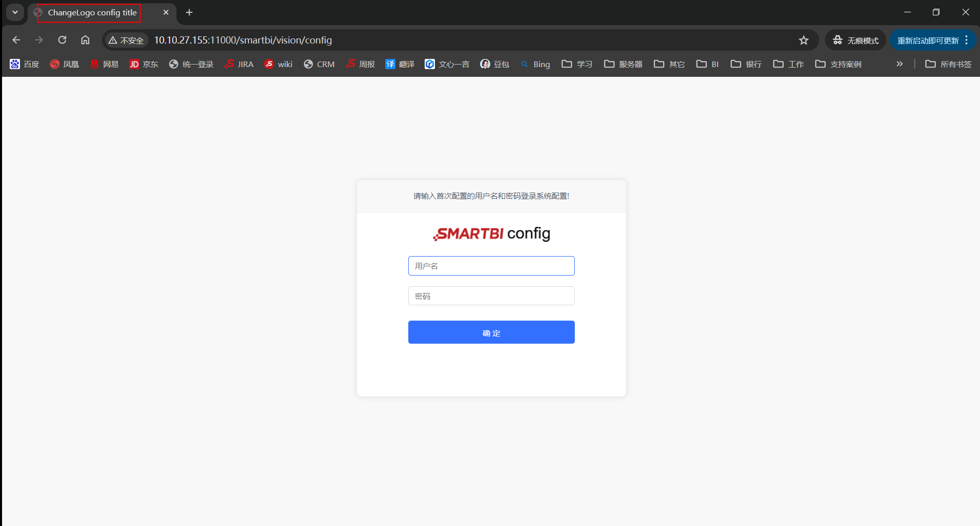Click the blue 确定 confirm button

tap(491, 332)
